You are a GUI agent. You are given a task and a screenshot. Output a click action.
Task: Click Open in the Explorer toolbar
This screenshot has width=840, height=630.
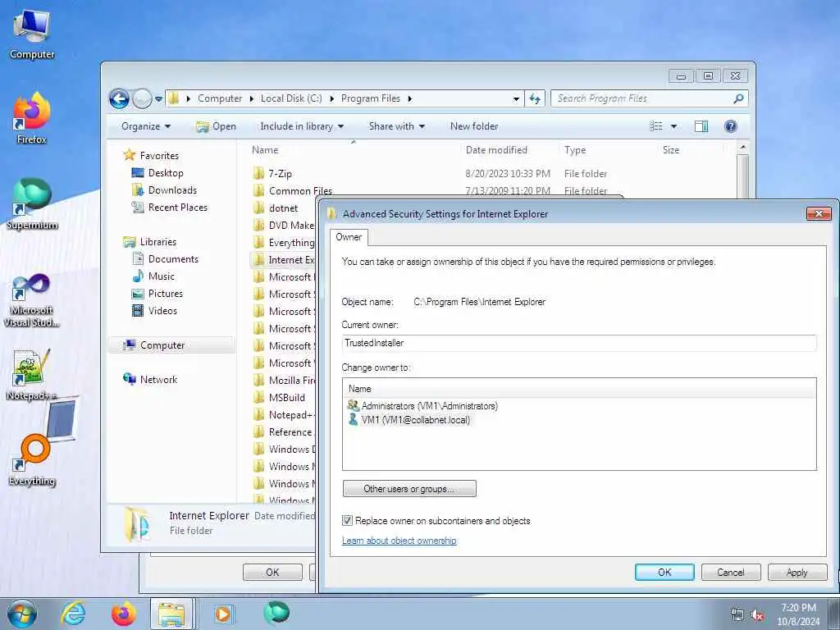click(x=217, y=126)
